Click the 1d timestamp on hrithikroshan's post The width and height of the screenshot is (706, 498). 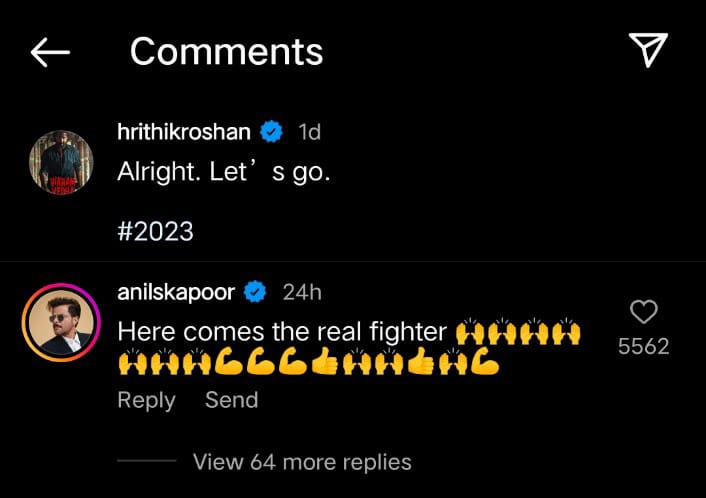click(309, 132)
